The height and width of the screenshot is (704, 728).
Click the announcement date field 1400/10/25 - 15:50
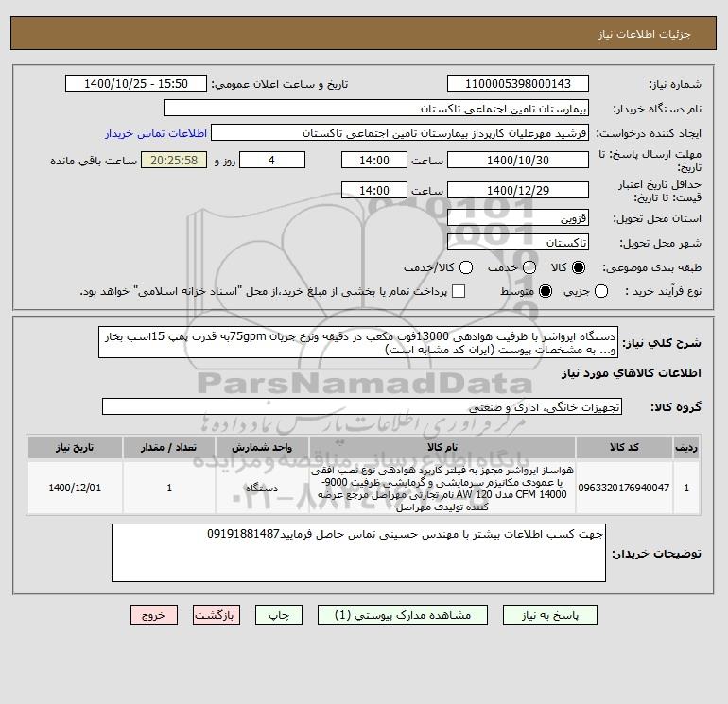click(x=136, y=83)
